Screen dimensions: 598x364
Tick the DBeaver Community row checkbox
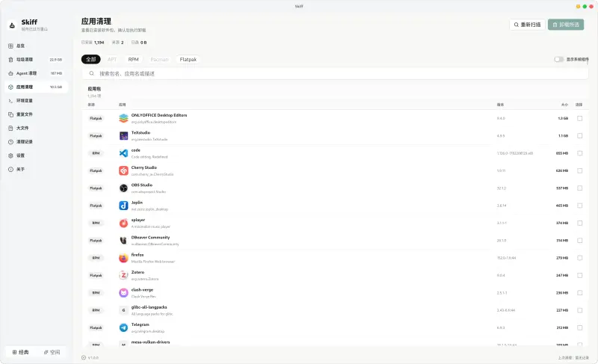click(x=580, y=241)
